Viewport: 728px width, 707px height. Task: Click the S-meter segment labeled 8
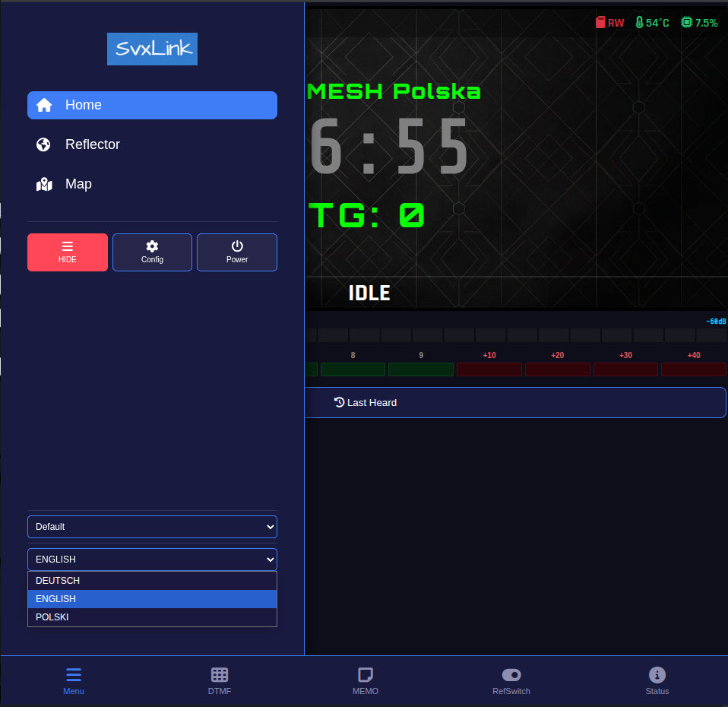[x=353, y=369]
